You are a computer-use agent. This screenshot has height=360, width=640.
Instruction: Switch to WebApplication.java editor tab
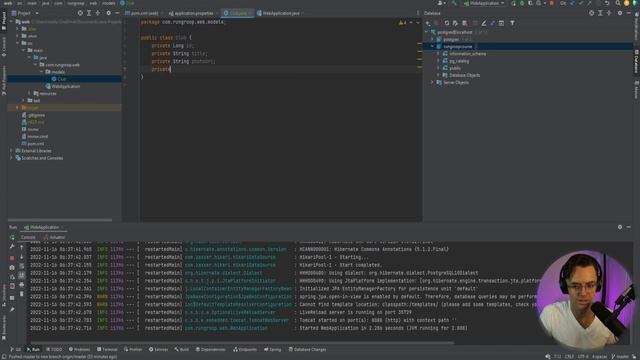coord(280,13)
